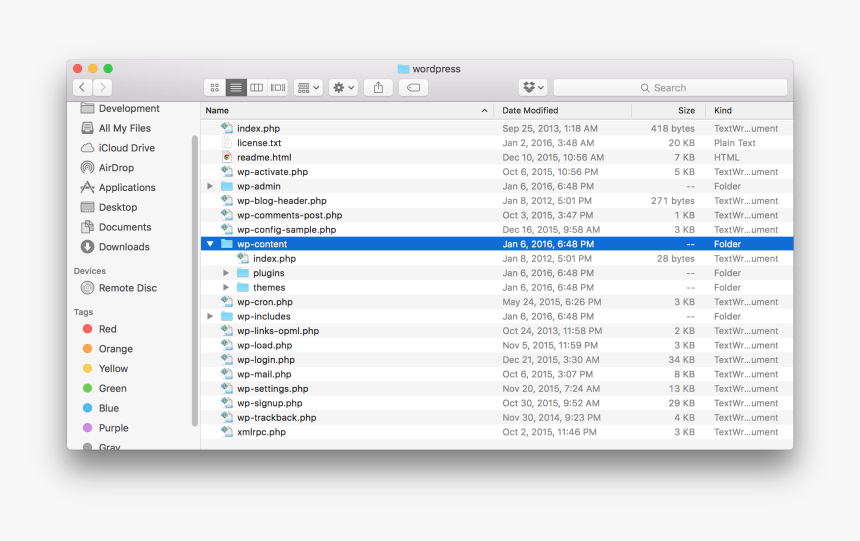Sort by Date Modified column header
Screen dimensions: 860x541
[x=562, y=110]
